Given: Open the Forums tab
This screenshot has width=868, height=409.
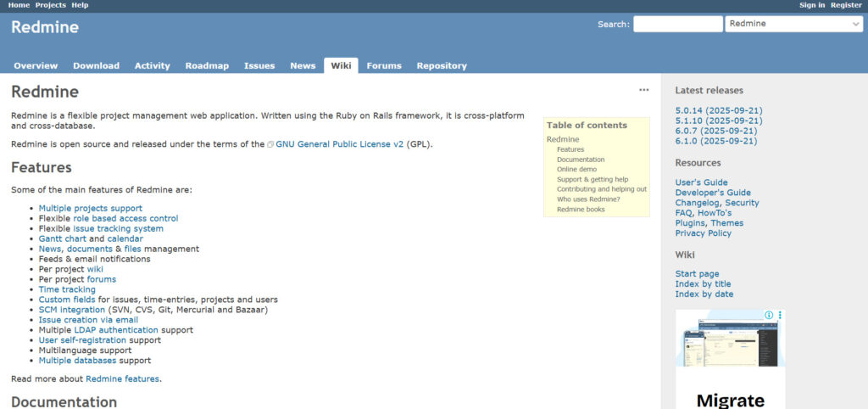Looking at the screenshot, I should point(384,65).
